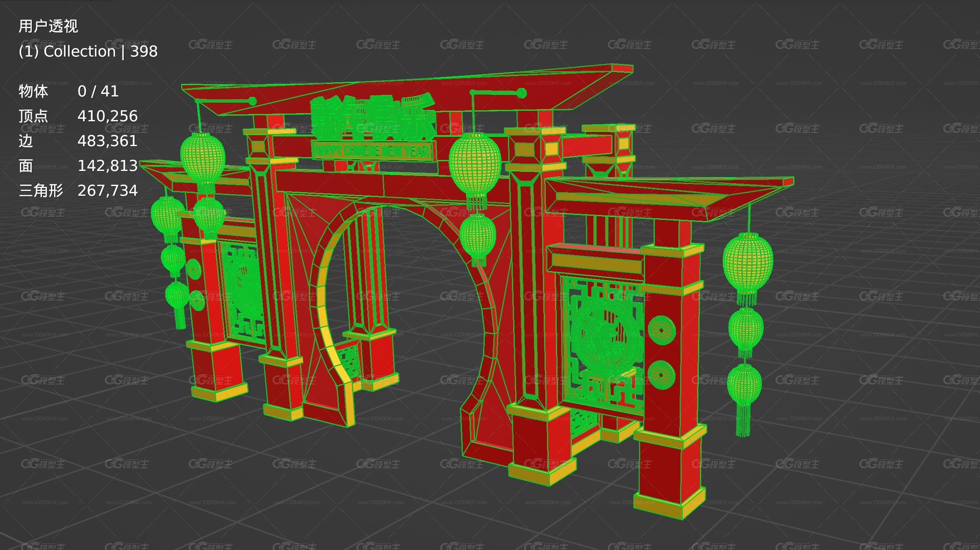The image size is (980, 550).
Task: Click the edge count 483,361
Action: (107, 141)
